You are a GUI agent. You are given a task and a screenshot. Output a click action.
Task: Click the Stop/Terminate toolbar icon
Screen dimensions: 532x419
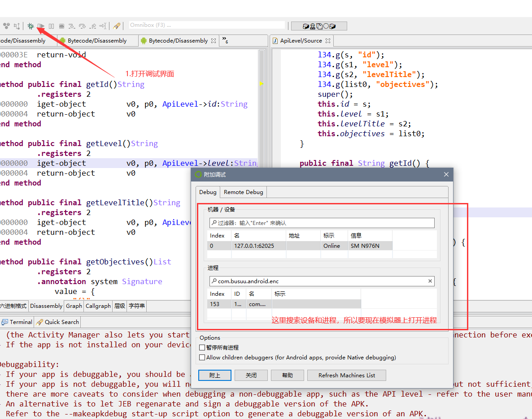point(61,26)
